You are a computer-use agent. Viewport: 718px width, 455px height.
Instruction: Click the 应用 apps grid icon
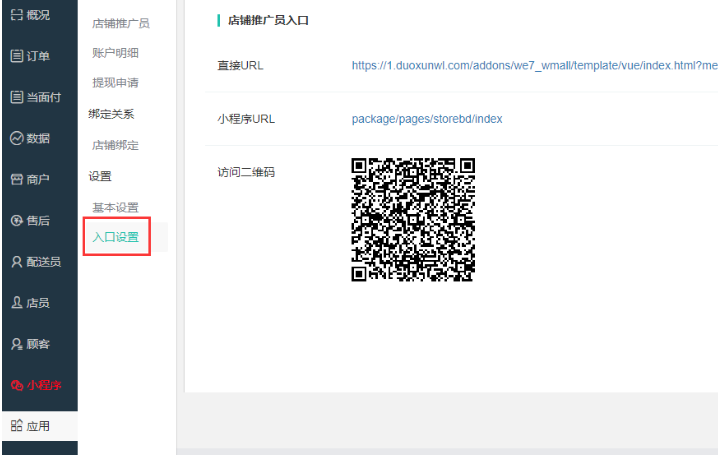16,426
